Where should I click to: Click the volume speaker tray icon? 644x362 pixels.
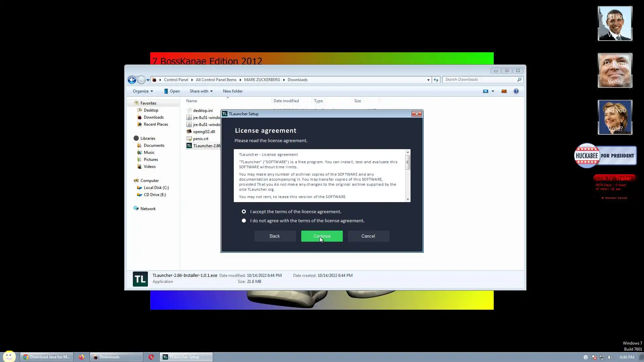[x=610, y=357]
